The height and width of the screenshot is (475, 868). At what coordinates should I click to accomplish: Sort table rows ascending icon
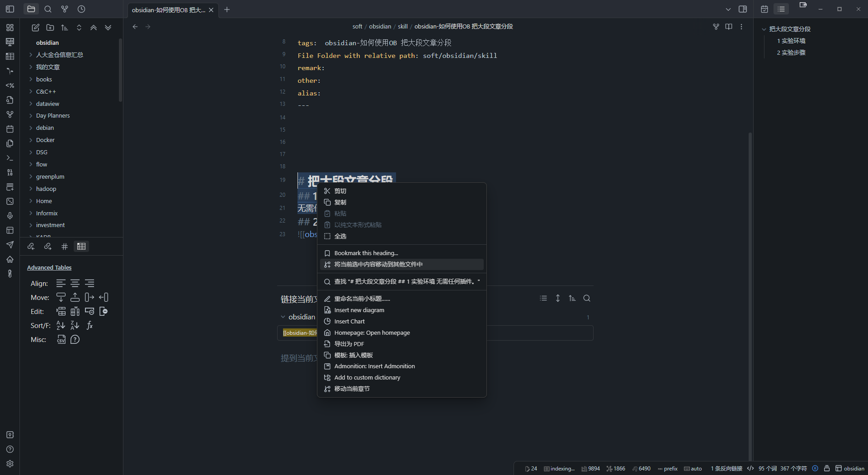(x=61, y=325)
